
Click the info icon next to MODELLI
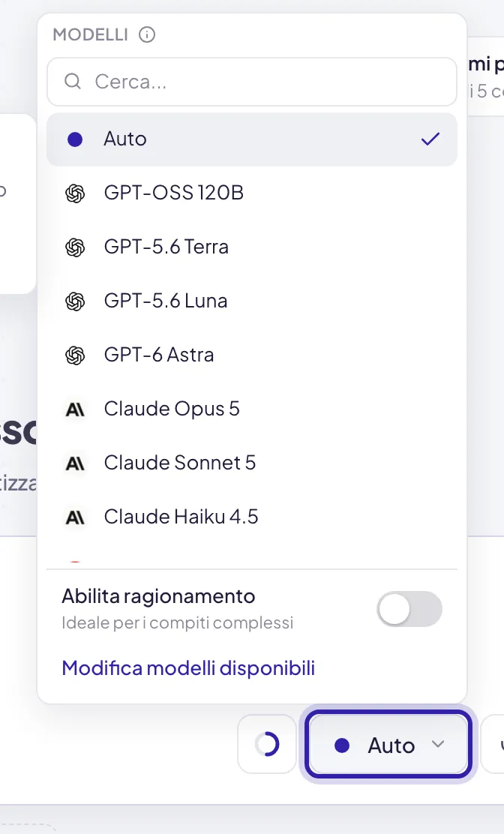147,35
